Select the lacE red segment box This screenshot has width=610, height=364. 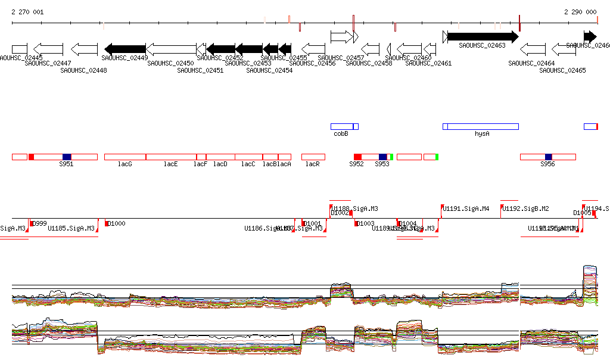point(171,157)
